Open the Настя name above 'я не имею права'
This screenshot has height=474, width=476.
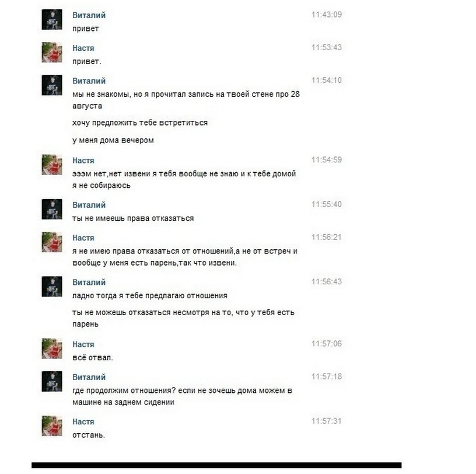click(x=83, y=238)
